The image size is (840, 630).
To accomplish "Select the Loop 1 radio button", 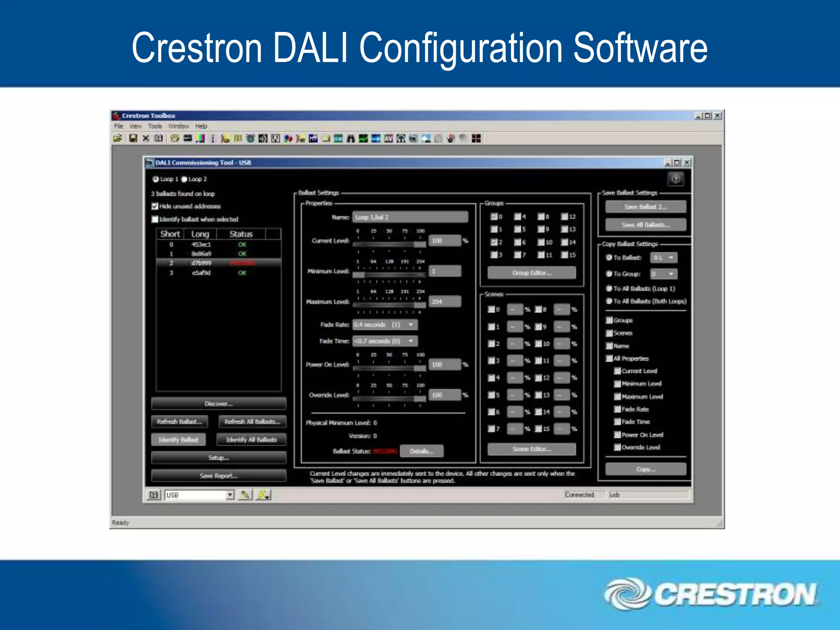I will click(156, 179).
